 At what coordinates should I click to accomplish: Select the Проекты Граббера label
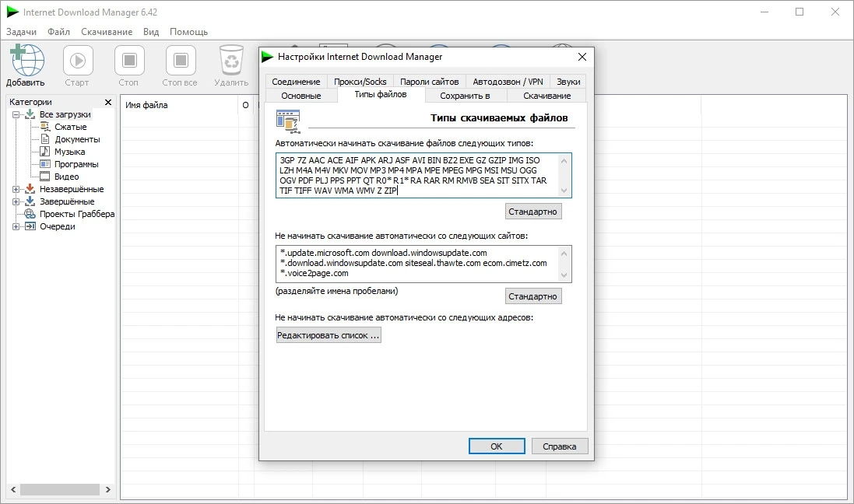(x=77, y=214)
